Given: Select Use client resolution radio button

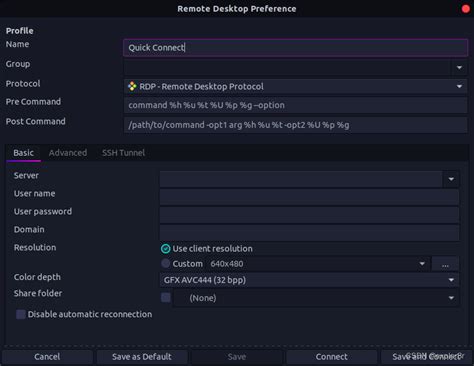Looking at the screenshot, I should (165, 249).
